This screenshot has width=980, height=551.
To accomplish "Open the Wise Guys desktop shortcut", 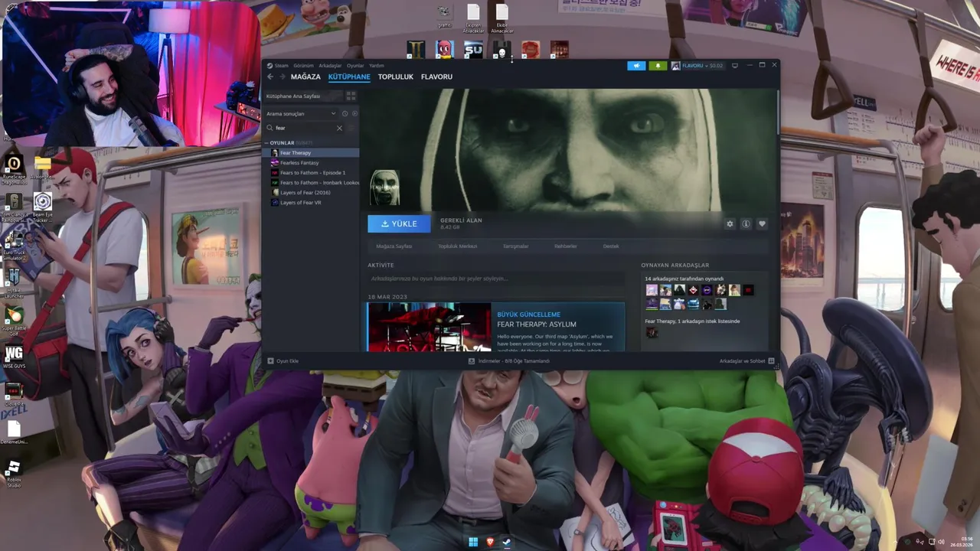I will (13, 357).
